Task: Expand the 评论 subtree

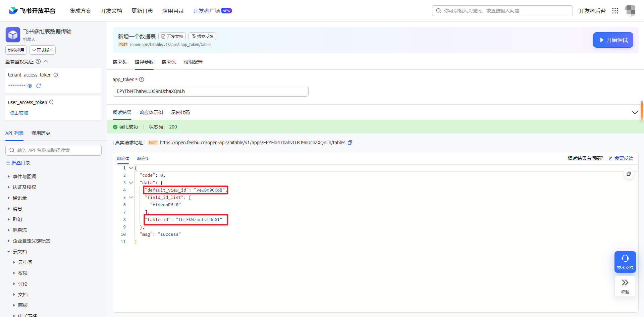Action: [x=14, y=284]
